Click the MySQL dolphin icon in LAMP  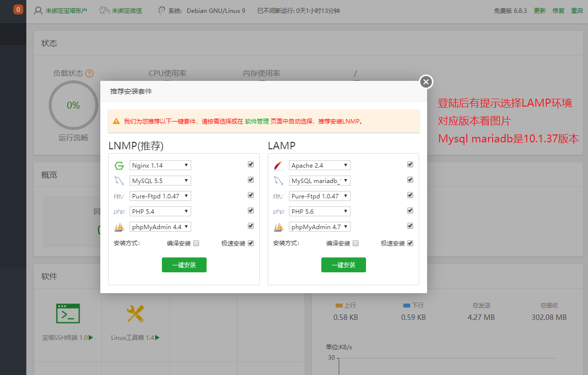tap(279, 181)
